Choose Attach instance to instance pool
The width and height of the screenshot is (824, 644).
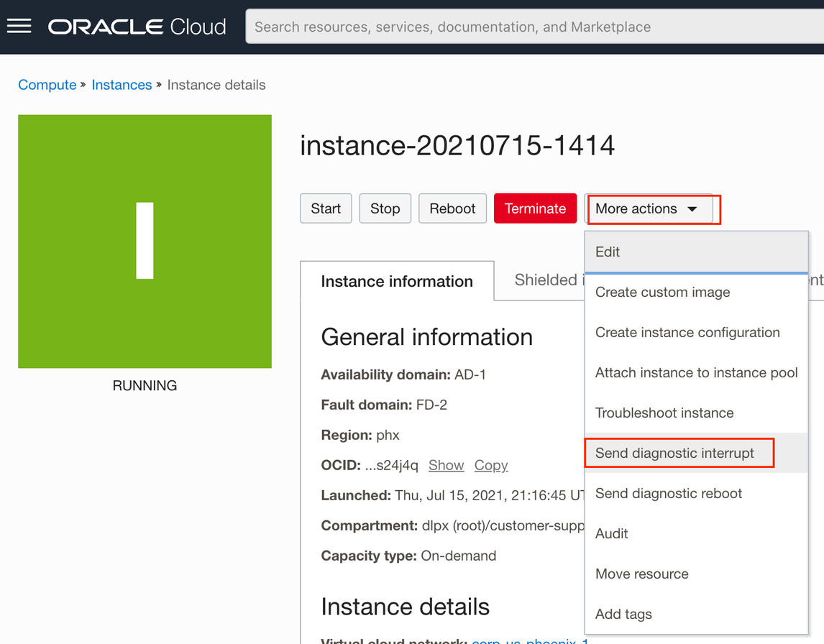pyautogui.click(x=696, y=373)
